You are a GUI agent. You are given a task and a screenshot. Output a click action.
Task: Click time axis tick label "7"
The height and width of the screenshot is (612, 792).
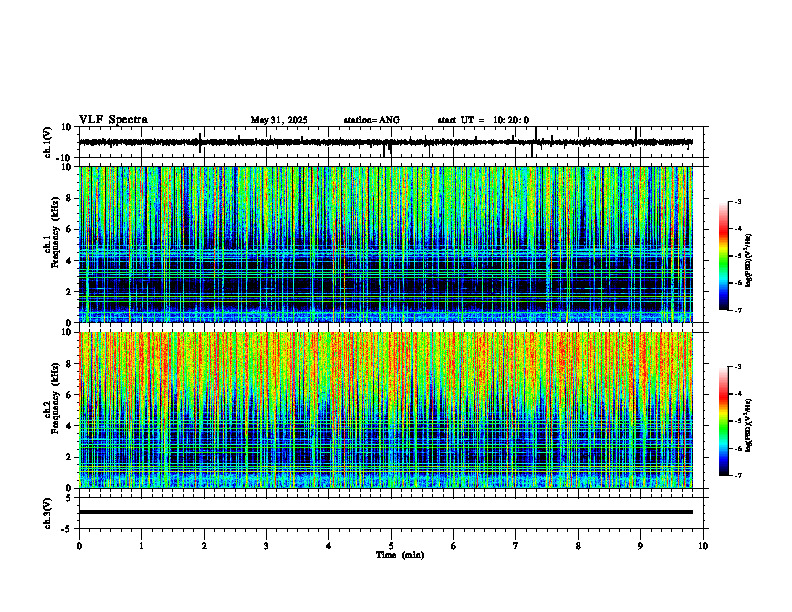click(x=516, y=546)
